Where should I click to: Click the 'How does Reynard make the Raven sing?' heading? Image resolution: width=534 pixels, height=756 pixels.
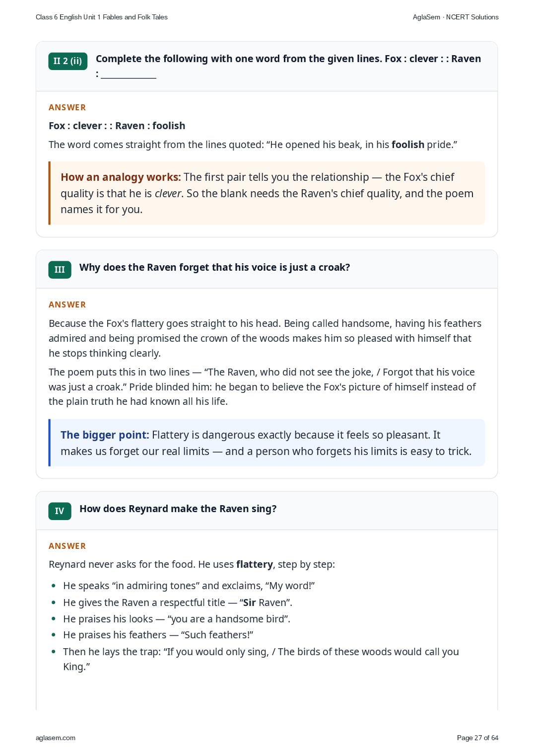(178, 509)
